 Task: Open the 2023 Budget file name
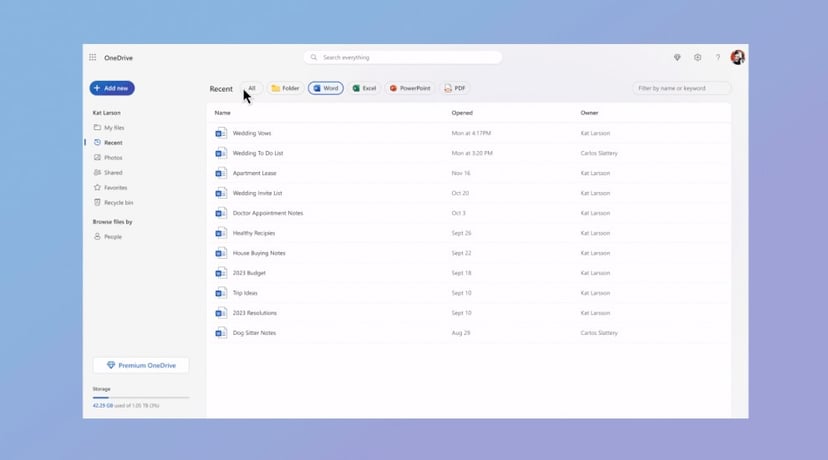[x=249, y=273]
